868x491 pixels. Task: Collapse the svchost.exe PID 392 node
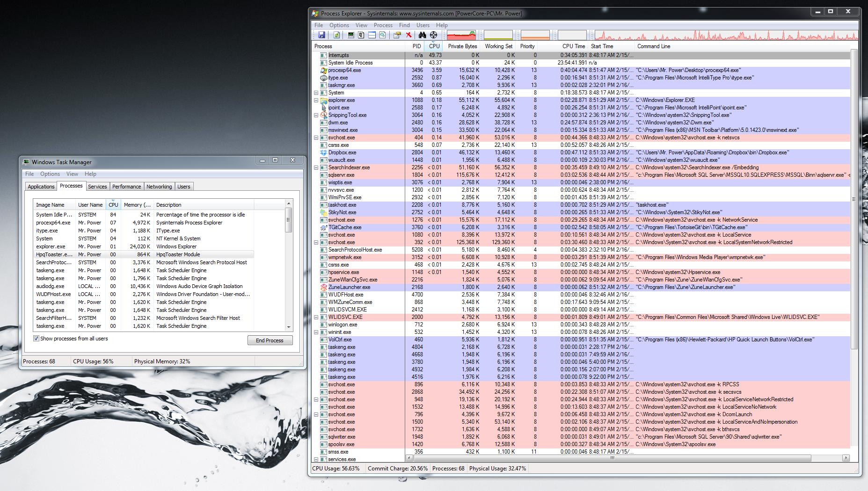[x=316, y=242]
